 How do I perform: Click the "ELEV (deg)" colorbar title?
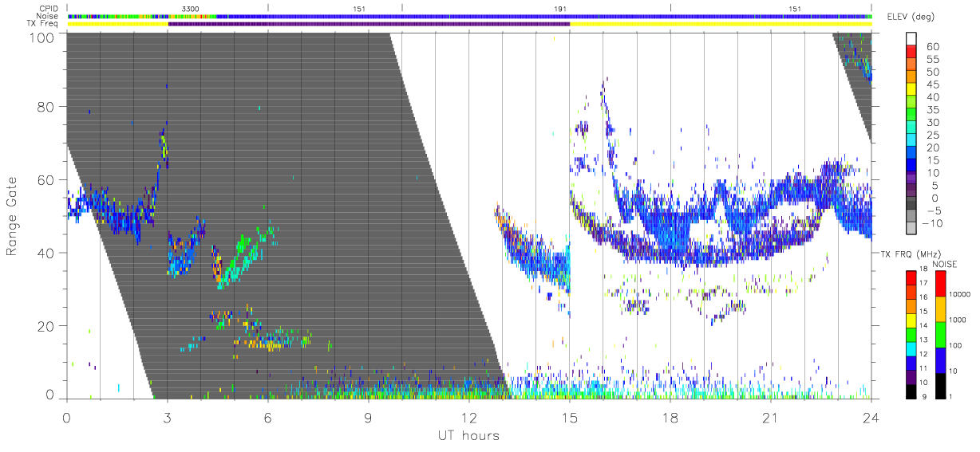point(911,17)
